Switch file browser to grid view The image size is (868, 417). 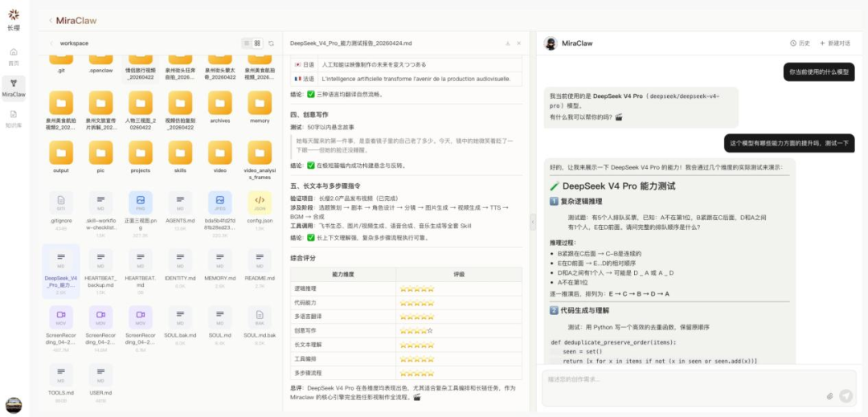click(x=257, y=43)
